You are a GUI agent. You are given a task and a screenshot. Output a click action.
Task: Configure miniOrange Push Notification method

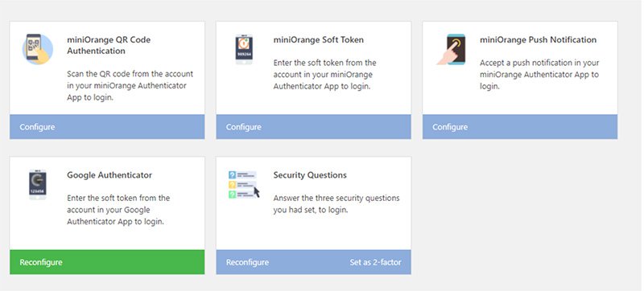click(450, 127)
